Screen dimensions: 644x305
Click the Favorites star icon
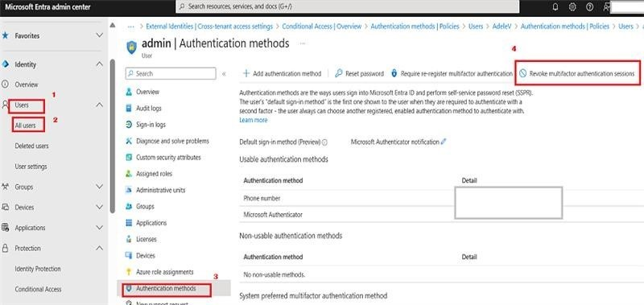pyautogui.click(x=5, y=35)
